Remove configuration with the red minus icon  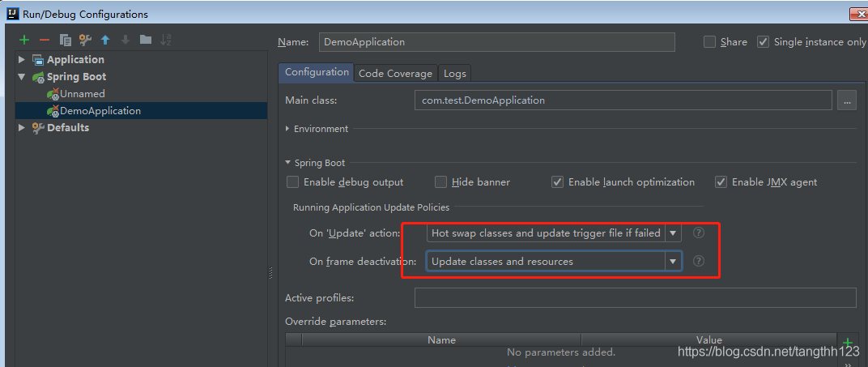point(45,40)
